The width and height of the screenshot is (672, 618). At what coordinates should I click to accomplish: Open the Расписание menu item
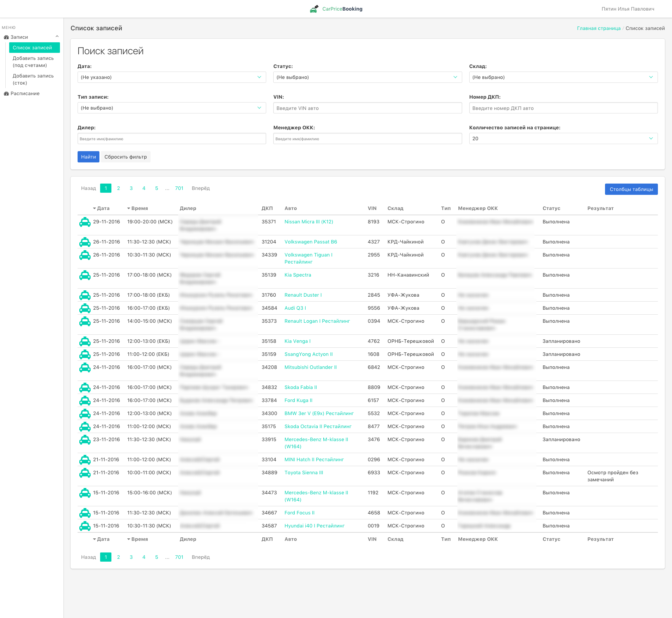pyautogui.click(x=25, y=94)
